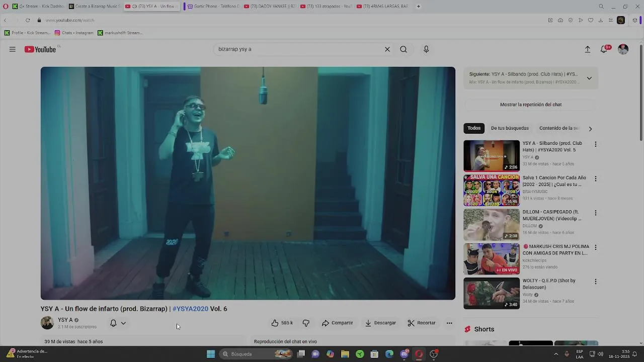Image resolution: width=644 pixels, height=362 pixels.
Task: Like the video with thumbs-up 585 k
Action: click(282, 323)
